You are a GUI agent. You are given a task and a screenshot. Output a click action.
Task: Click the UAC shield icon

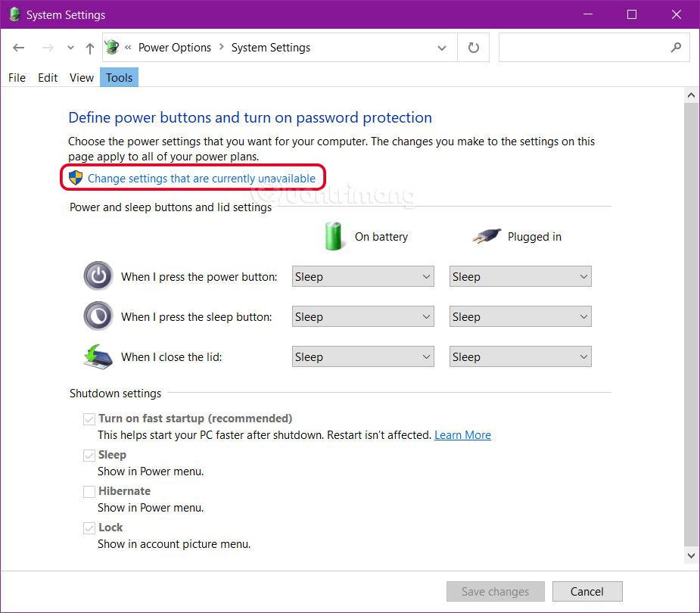pos(76,178)
